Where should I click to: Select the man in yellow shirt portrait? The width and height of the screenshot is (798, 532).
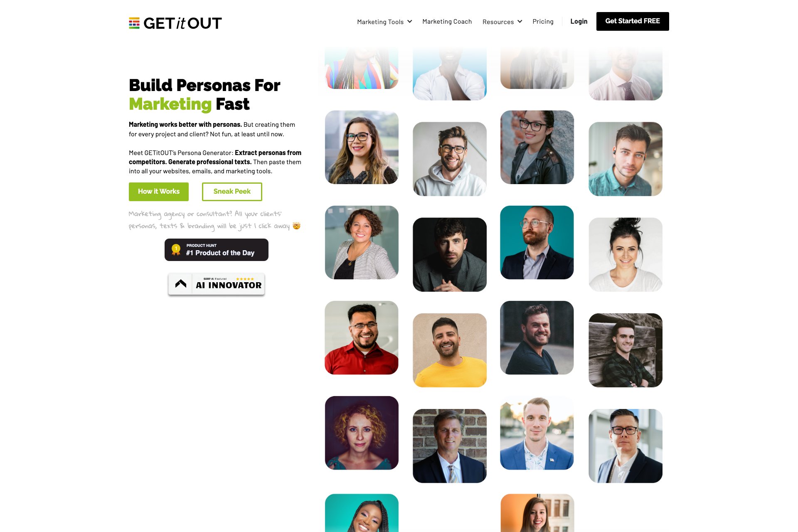point(449,350)
